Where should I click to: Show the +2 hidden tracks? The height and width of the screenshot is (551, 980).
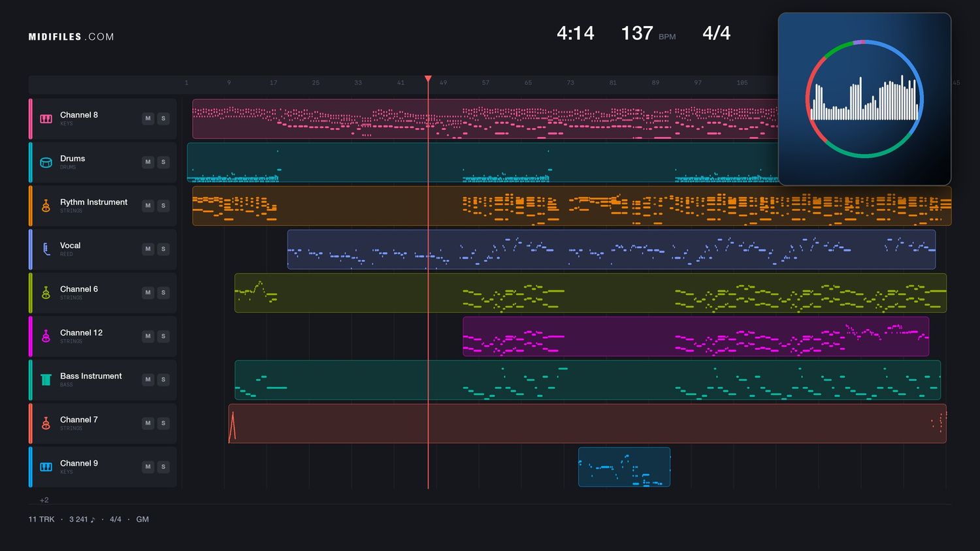[44, 500]
